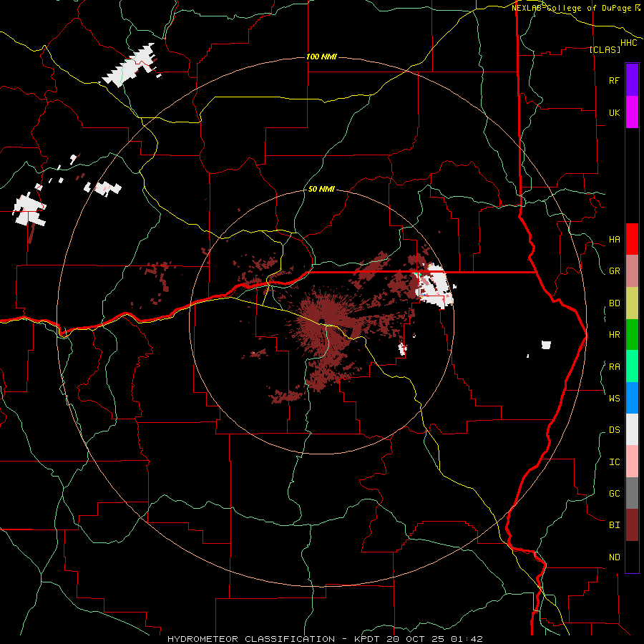Click the BI dark-red legend swatch

[632, 525]
